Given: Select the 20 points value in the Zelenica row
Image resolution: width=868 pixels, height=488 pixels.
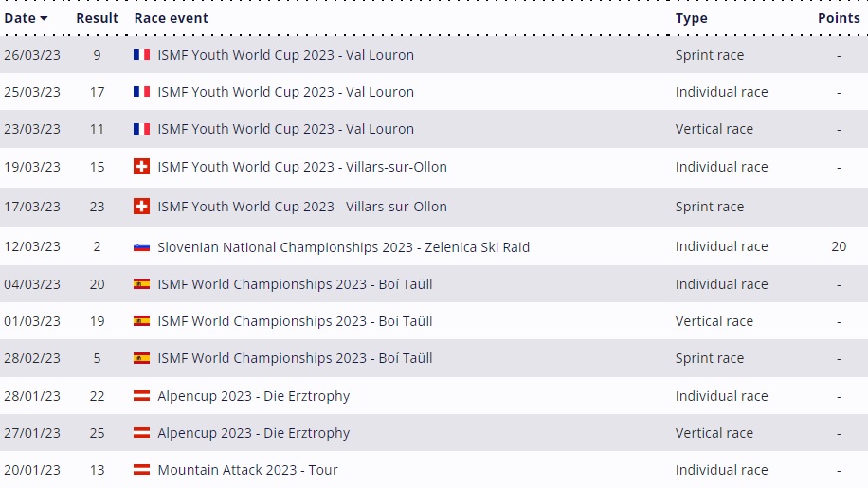Looking at the screenshot, I should tap(839, 246).
